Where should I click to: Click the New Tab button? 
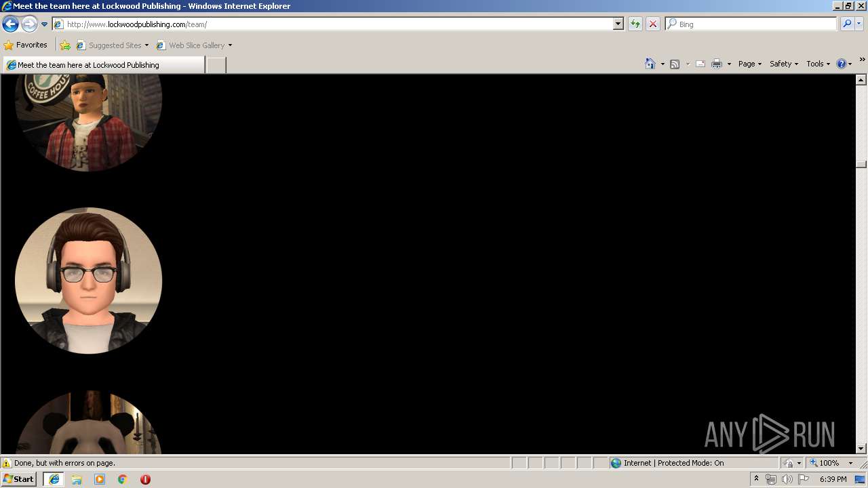pyautogui.click(x=216, y=65)
